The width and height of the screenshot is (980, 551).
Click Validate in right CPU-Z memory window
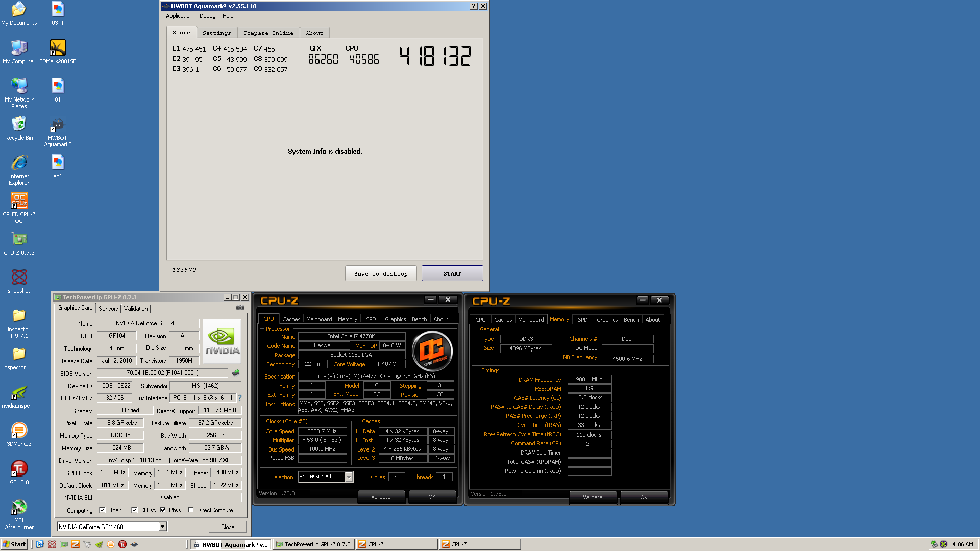pyautogui.click(x=593, y=497)
